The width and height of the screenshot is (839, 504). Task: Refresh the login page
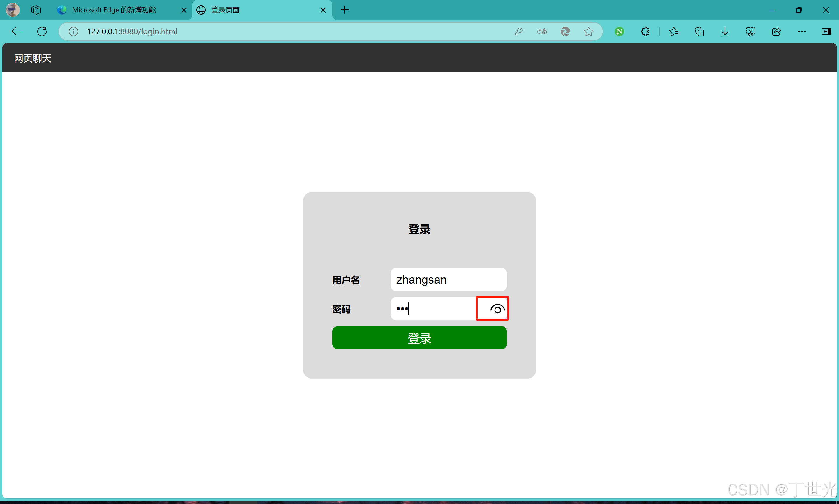42,31
